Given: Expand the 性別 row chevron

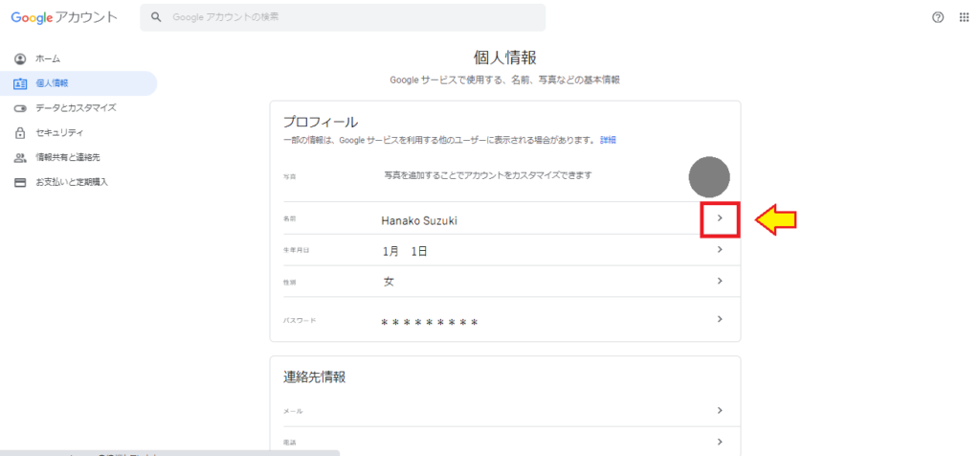Looking at the screenshot, I should [720, 281].
